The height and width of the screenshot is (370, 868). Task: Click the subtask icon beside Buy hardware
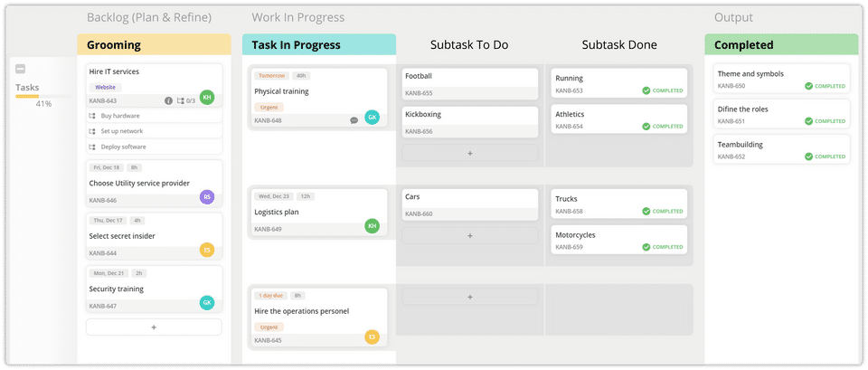click(92, 116)
